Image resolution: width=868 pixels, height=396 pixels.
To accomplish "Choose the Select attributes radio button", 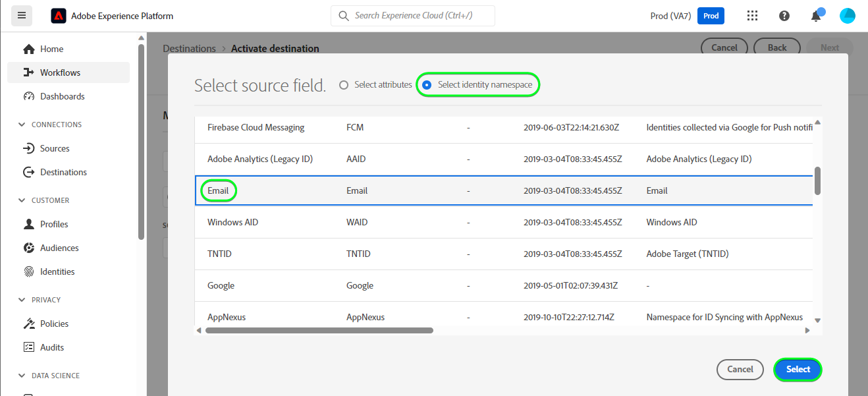I will pyautogui.click(x=343, y=85).
